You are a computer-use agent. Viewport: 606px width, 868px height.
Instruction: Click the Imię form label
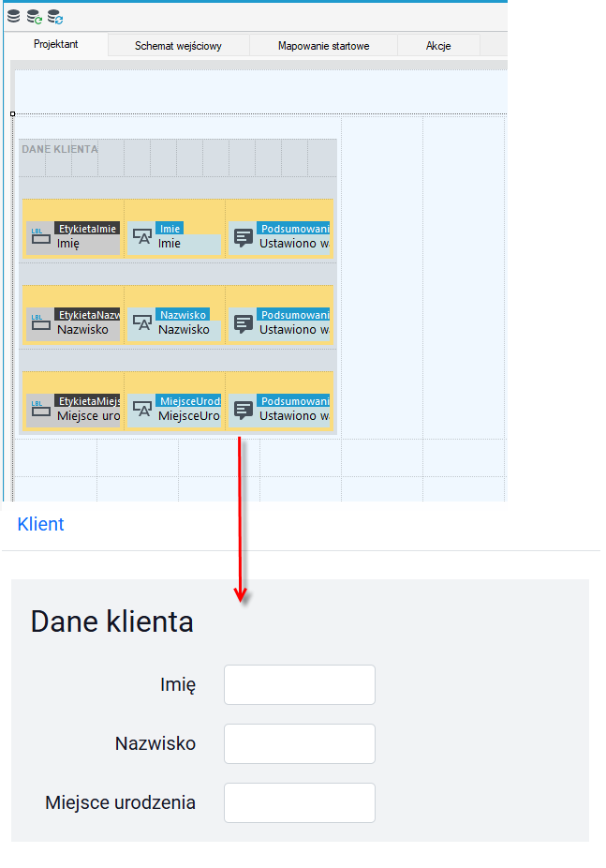178,685
